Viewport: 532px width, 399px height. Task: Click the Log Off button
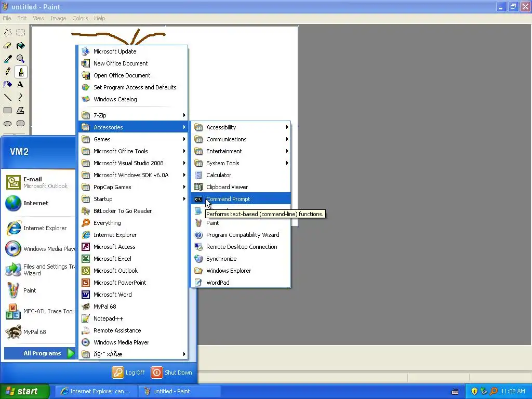[129, 373]
